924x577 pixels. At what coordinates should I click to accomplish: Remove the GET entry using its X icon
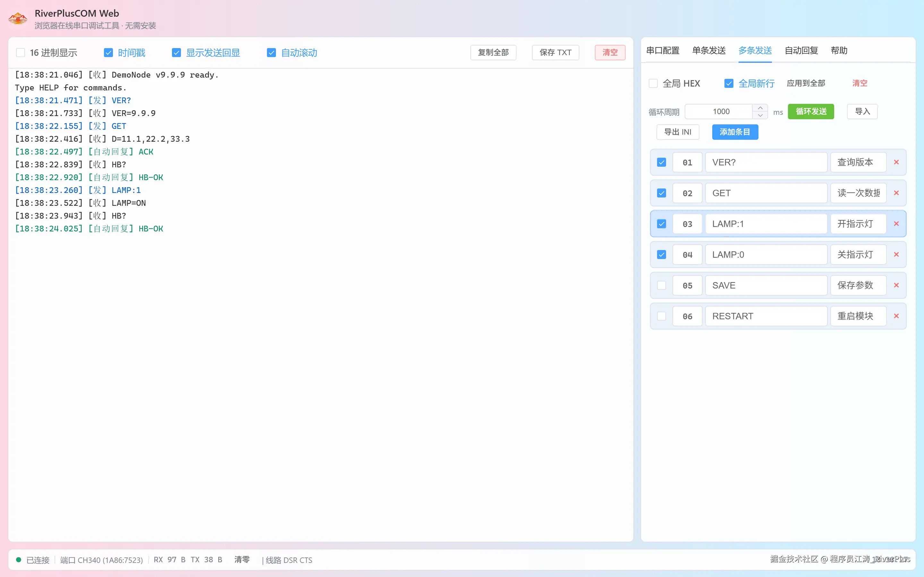tap(896, 193)
